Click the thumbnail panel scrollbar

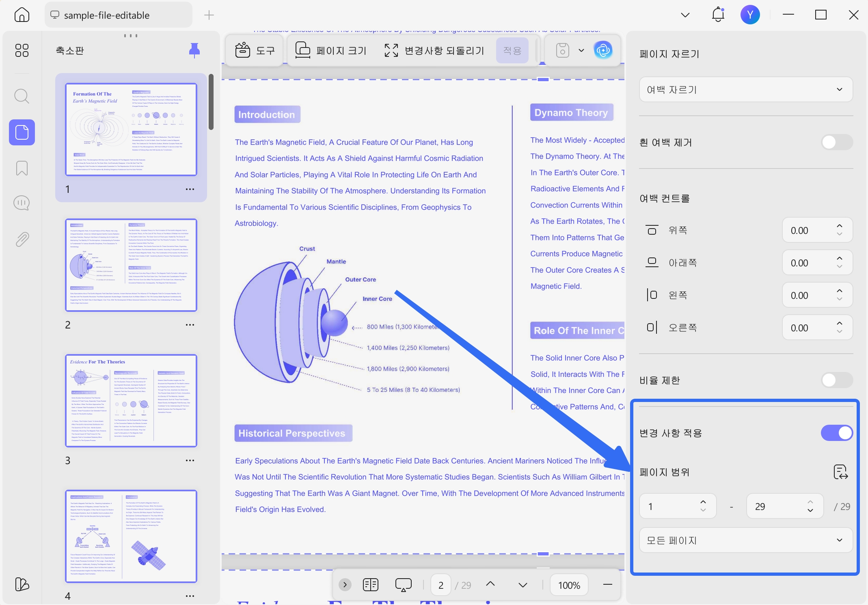(211, 102)
